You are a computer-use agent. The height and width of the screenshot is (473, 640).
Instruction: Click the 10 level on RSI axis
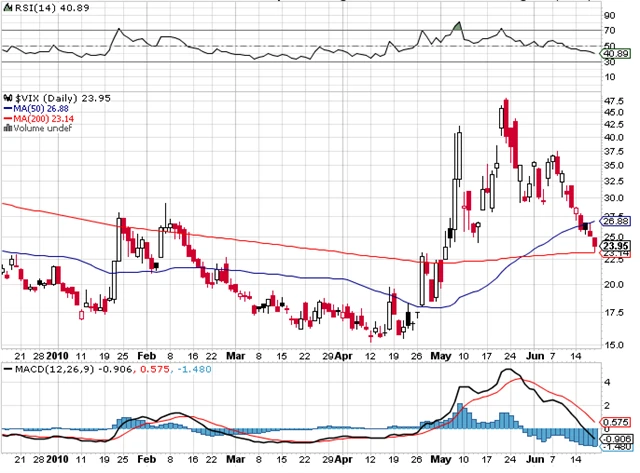point(610,77)
